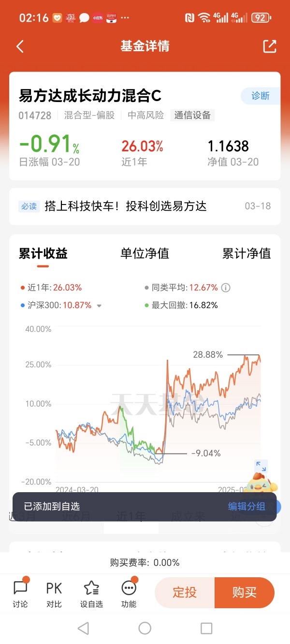
Task: Tap the 诊断 diagnosis badge
Action: tap(261, 96)
